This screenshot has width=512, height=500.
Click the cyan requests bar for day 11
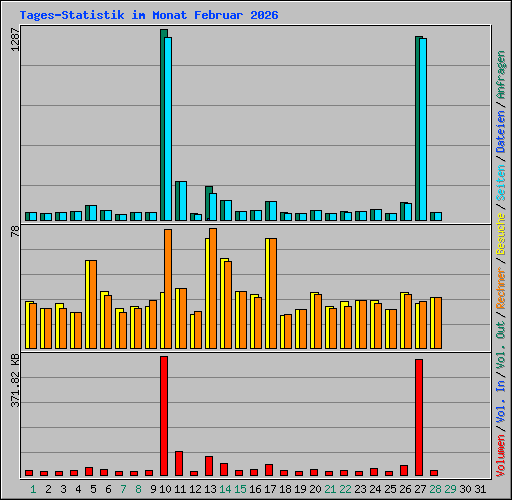pos(183,201)
